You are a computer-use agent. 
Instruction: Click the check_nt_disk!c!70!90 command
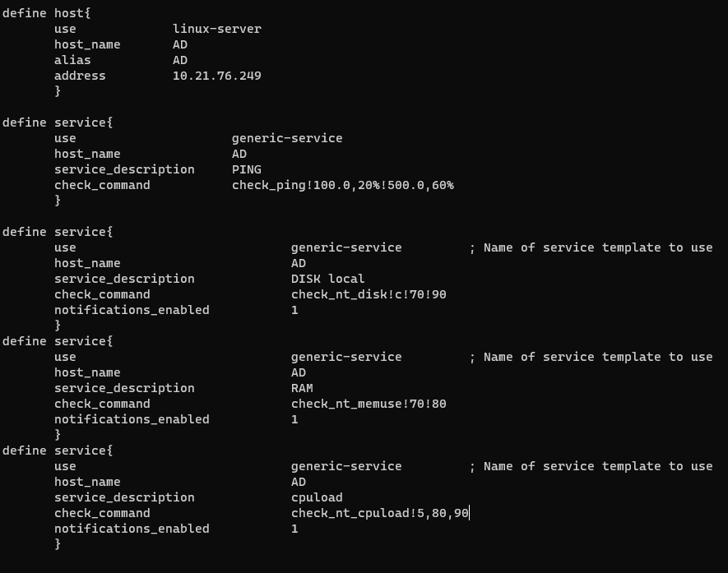[369, 294]
